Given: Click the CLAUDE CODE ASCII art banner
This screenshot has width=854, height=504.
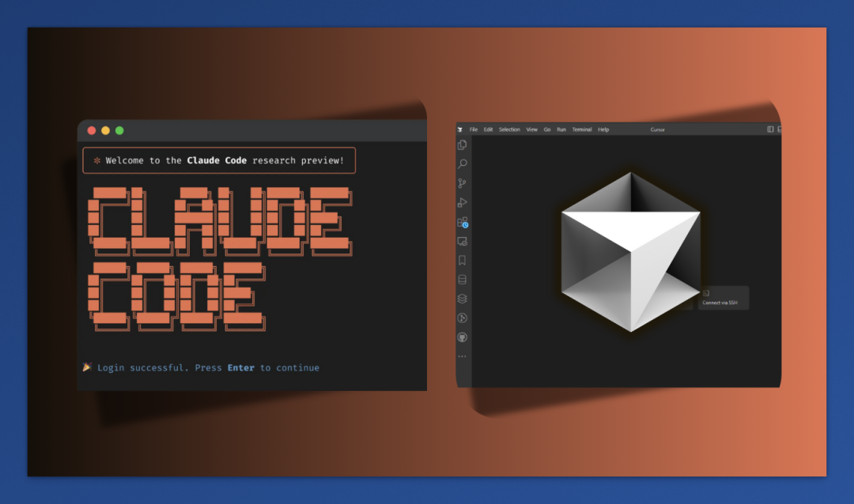Looking at the screenshot, I should tap(220, 259).
